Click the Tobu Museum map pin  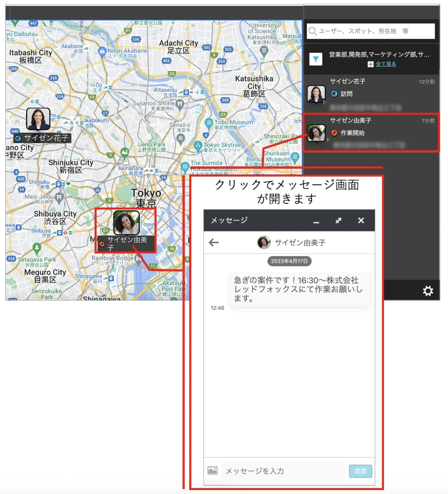pyautogui.click(x=209, y=123)
